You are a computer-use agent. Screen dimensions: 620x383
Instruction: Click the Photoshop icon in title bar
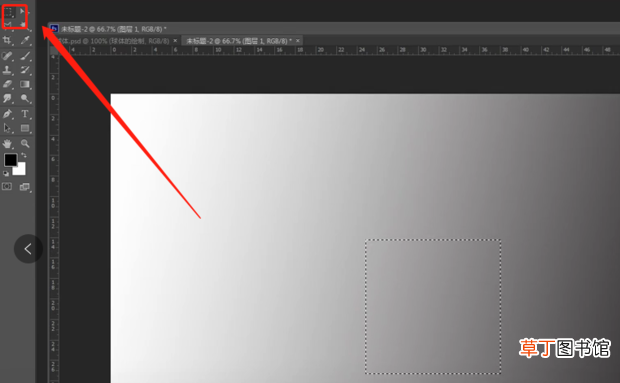click(x=54, y=29)
